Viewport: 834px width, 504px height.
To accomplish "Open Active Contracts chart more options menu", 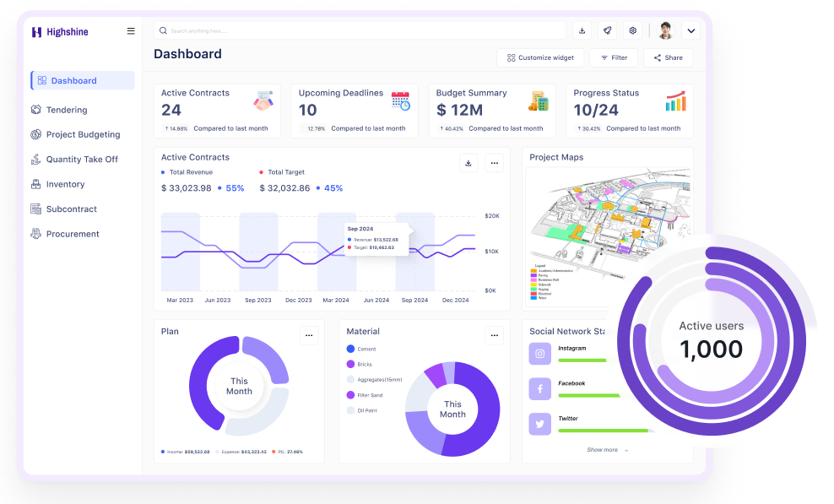I will click(x=494, y=163).
